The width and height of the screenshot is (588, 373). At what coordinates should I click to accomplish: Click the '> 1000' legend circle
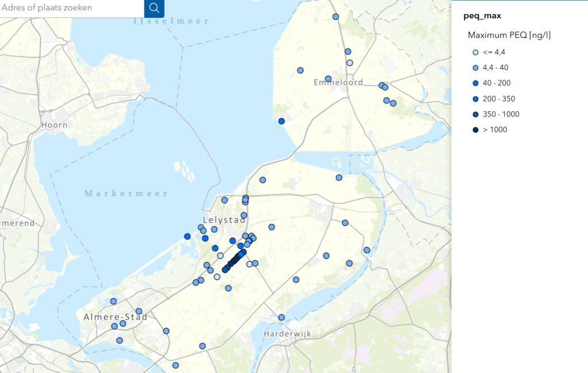(x=475, y=130)
